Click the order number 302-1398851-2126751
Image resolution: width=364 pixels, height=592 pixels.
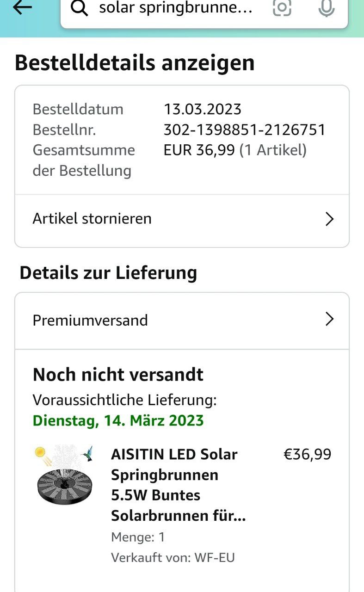[245, 130]
